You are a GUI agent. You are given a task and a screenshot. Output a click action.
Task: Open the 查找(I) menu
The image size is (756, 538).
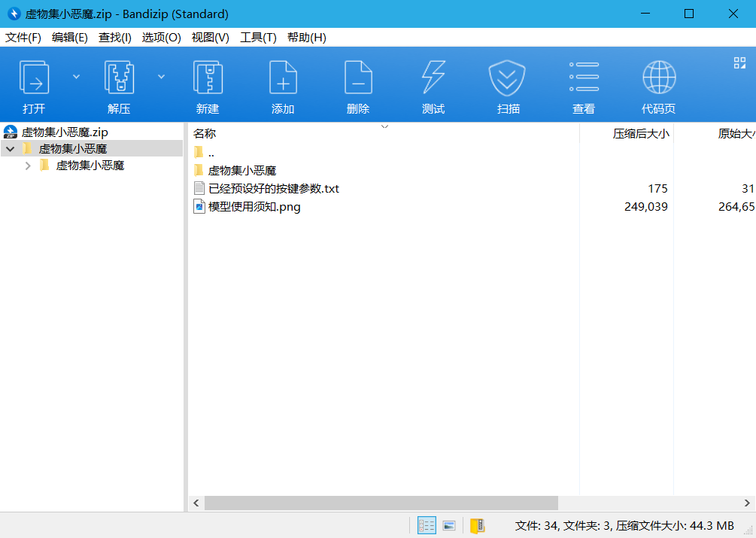coord(115,38)
